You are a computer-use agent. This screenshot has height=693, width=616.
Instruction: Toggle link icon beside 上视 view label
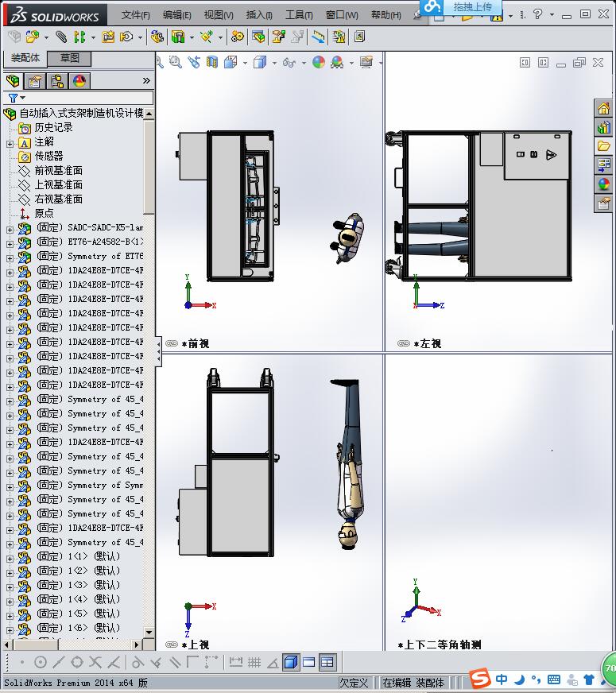(x=172, y=645)
